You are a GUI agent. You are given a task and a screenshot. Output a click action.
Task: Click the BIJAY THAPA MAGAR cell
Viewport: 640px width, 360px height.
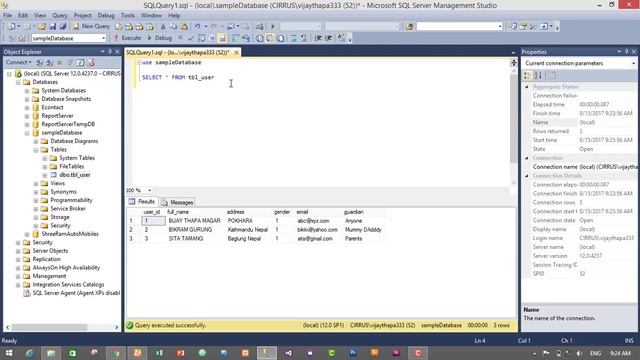point(195,221)
